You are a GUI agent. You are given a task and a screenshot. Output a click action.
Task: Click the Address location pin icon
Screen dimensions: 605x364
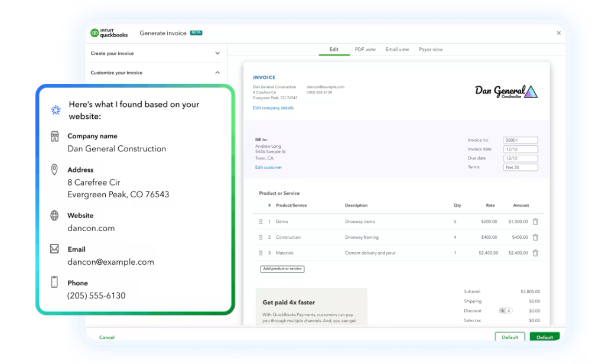click(54, 170)
